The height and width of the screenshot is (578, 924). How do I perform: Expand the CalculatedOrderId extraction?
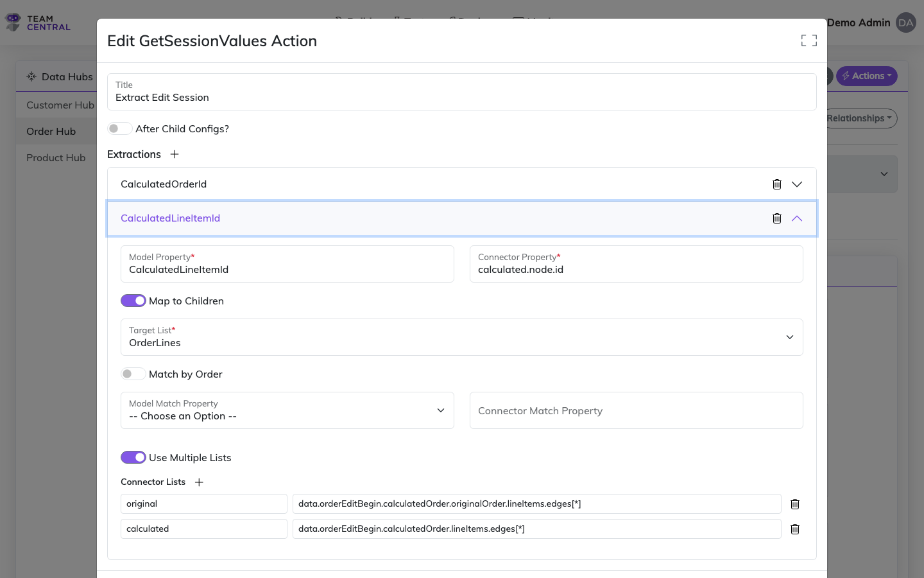point(797,184)
